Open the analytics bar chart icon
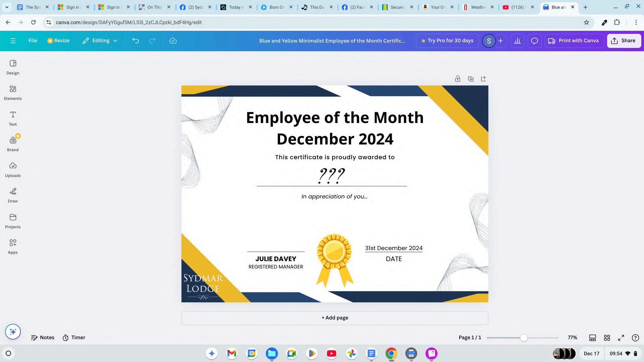This screenshot has height=362, width=644. 518,41
